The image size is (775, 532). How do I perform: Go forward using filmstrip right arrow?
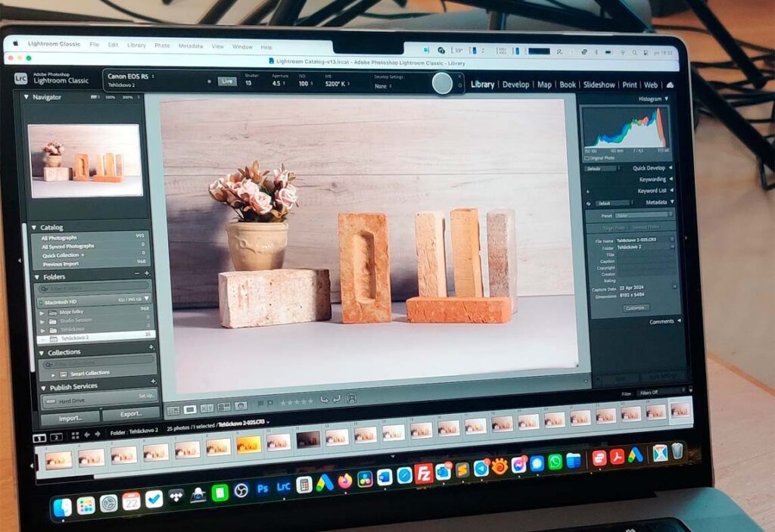pos(98,434)
